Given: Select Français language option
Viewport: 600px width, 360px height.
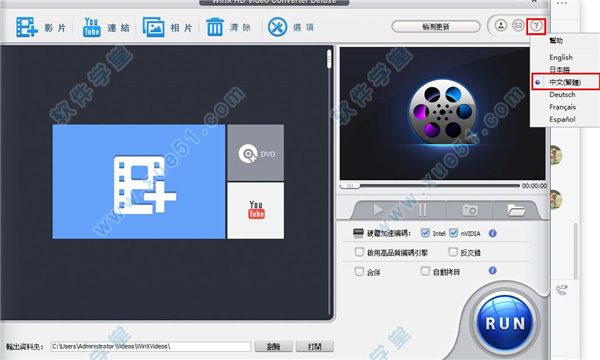Looking at the screenshot, I should (562, 107).
